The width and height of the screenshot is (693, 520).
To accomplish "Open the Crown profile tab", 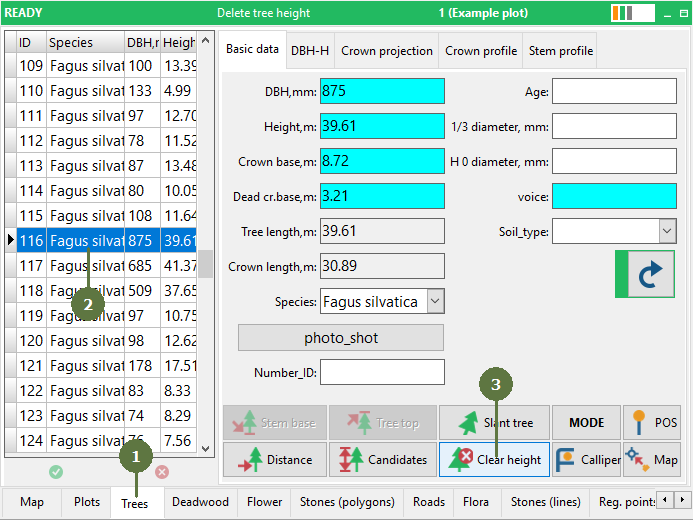I will pyautogui.click(x=481, y=51).
